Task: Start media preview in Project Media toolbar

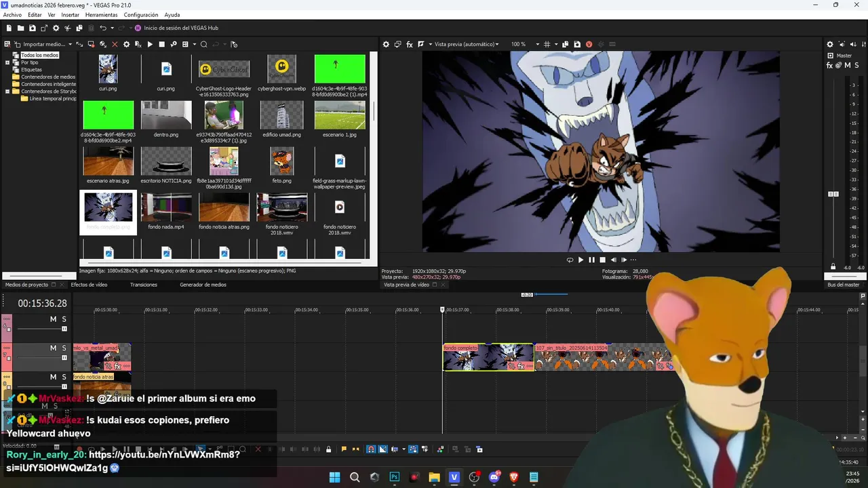Action: [150, 44]
